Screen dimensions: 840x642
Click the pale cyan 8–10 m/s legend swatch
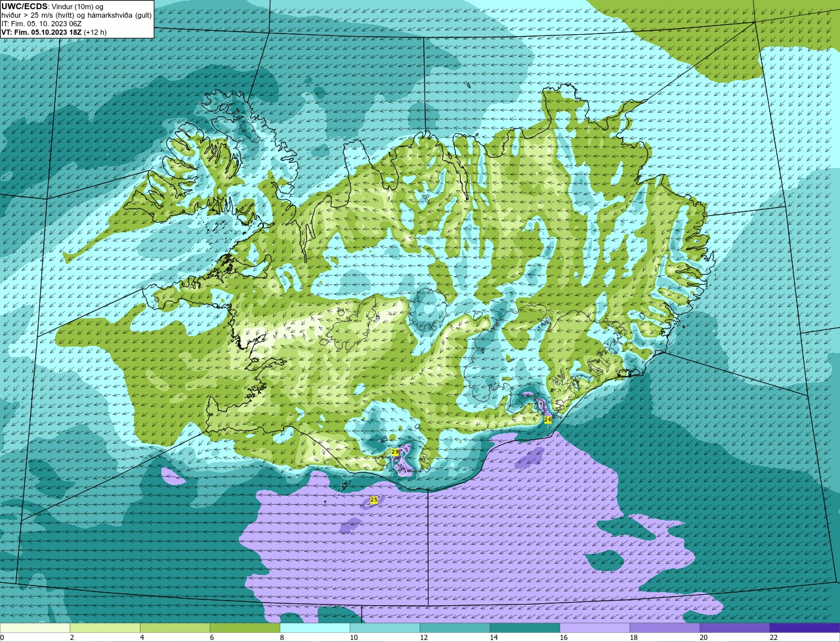315,628
